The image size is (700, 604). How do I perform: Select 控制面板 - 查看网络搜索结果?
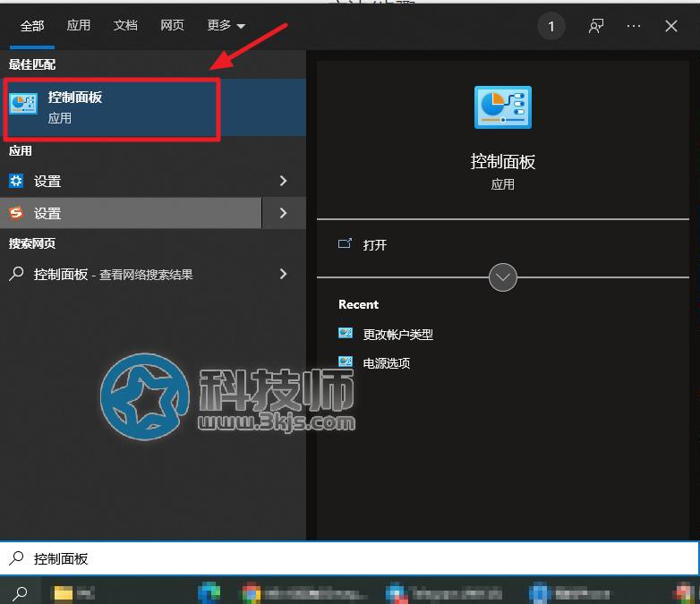pos(131,274)
